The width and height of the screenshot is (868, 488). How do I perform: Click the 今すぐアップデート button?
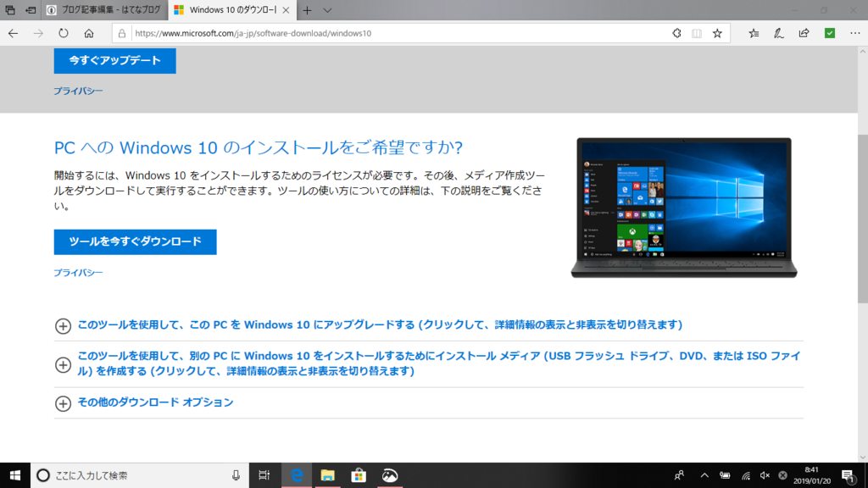114,60
